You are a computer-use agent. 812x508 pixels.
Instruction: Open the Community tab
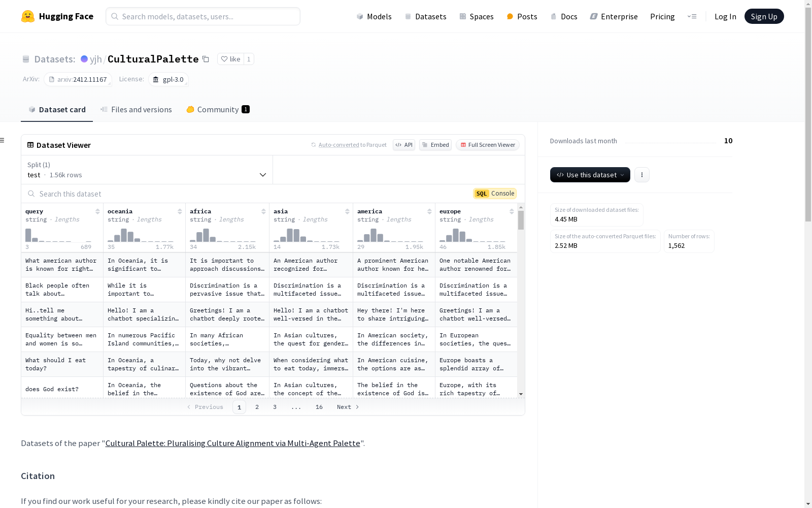pyautogui.click(x=218, y=109)
